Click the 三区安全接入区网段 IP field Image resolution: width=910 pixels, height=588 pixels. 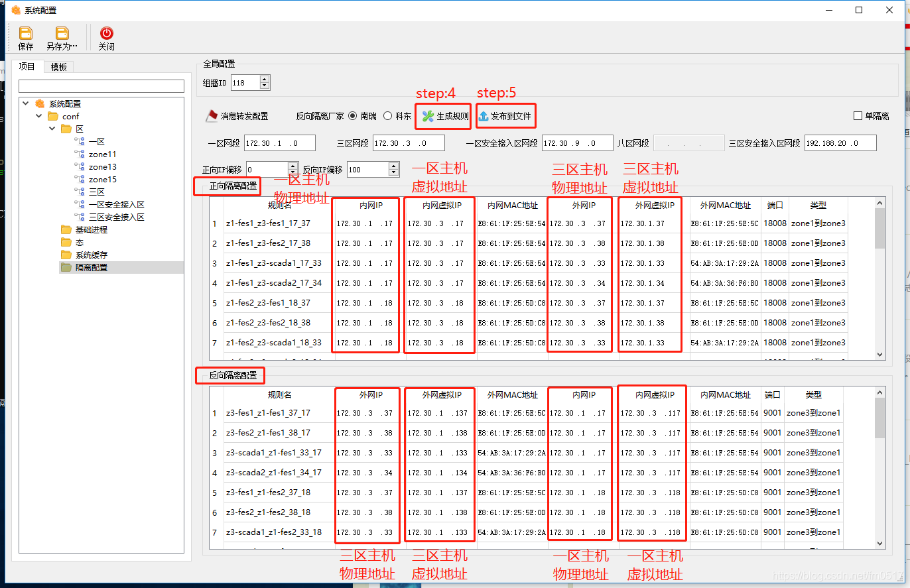click(840, 143)
